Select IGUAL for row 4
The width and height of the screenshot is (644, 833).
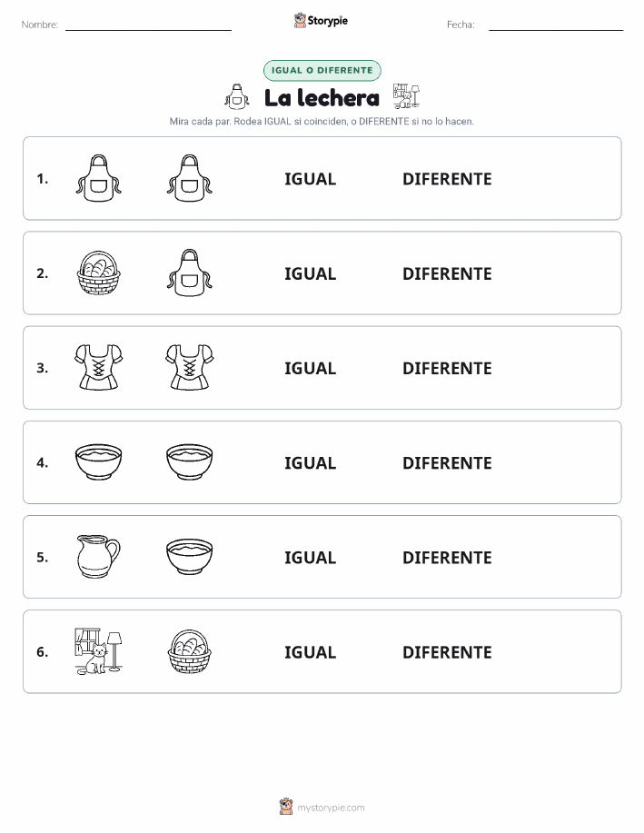point(311,462)
